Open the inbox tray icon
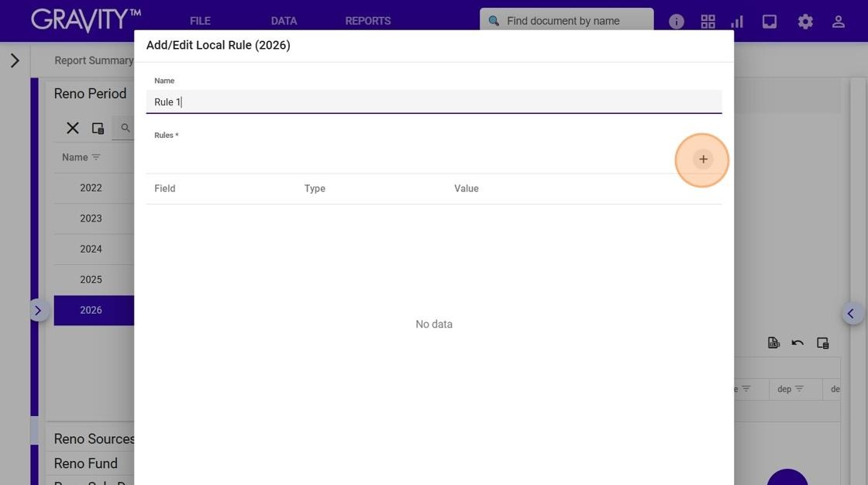 pos(769,22)
